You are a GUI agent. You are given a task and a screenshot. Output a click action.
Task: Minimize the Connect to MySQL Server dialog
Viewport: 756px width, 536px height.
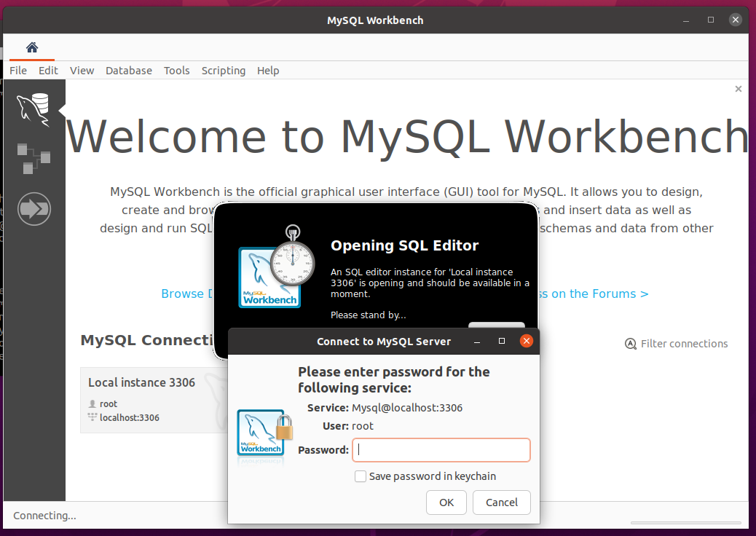477,342
